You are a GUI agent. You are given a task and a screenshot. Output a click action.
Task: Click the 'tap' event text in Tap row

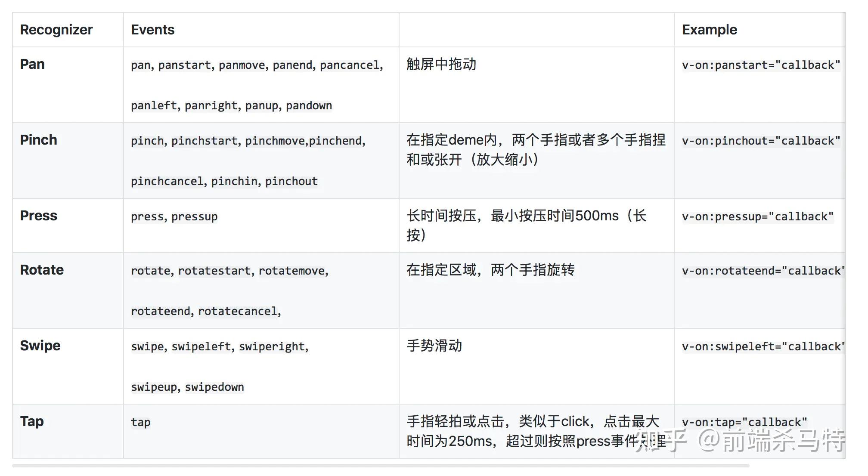141,422
